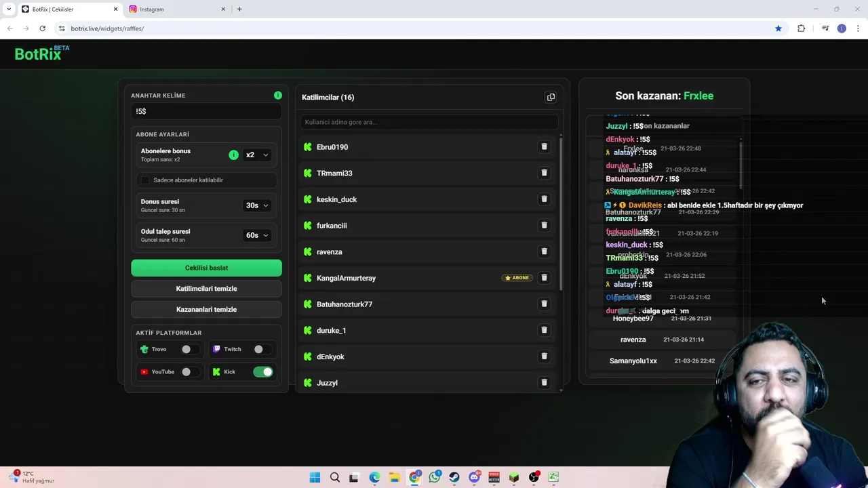The height and width of the screenshot is (488, 868).
Task: Open taskbar search magnifier
Action: [x=334, y=477]
